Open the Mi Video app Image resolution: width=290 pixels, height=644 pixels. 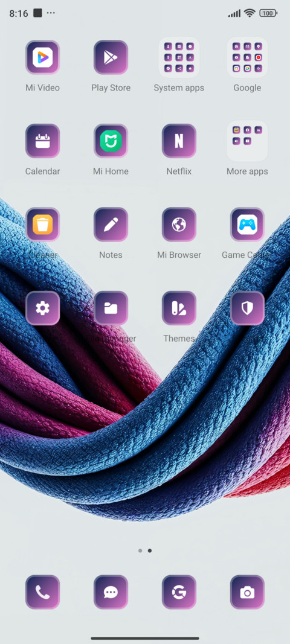(x=42, y=57)
